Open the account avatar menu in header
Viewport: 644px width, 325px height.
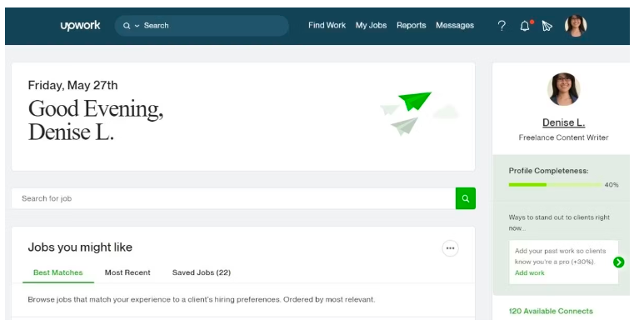(x=576, y=26)
